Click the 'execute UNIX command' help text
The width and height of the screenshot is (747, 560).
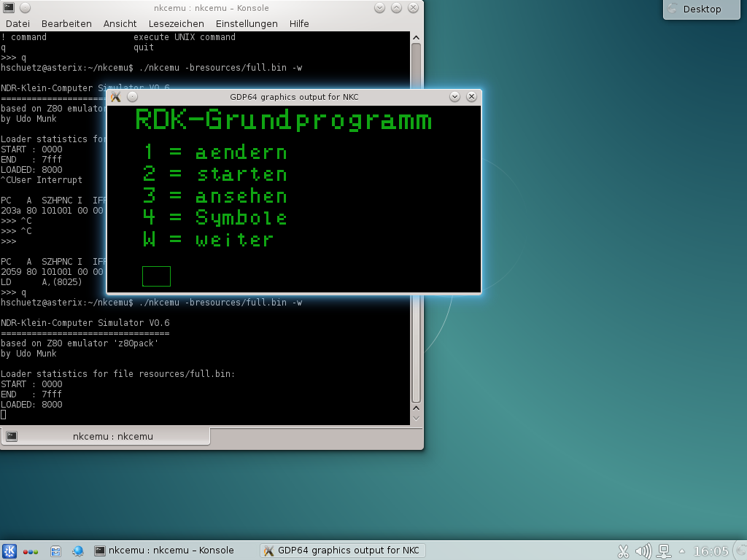click(185, 37)
